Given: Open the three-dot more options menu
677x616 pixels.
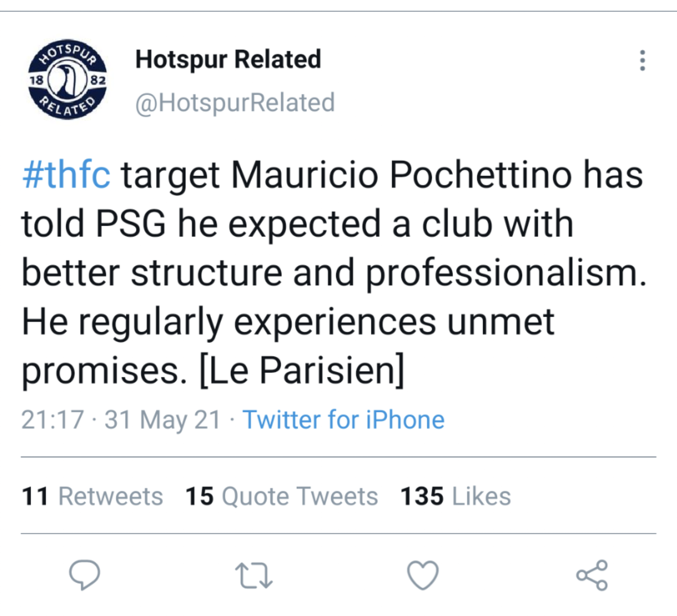Looking at the screenshot, I should click(x=642, y=61).
